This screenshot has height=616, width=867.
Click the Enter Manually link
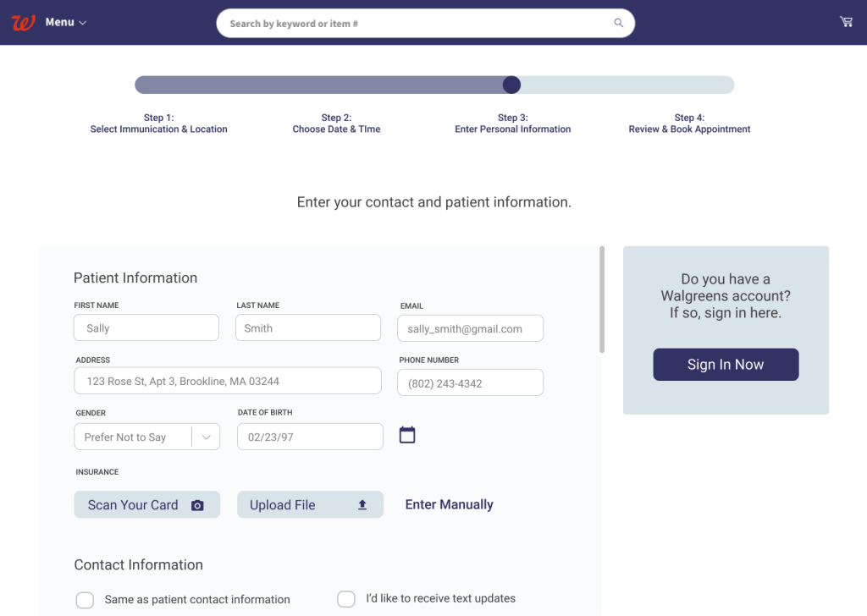(449, 504)
